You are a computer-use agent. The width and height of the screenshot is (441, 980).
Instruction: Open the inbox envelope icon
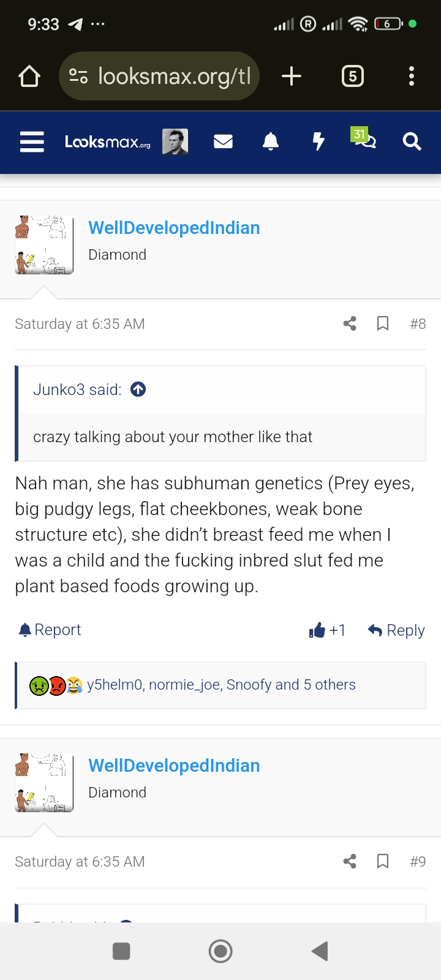pyautogui.click(x=223, y=141)
